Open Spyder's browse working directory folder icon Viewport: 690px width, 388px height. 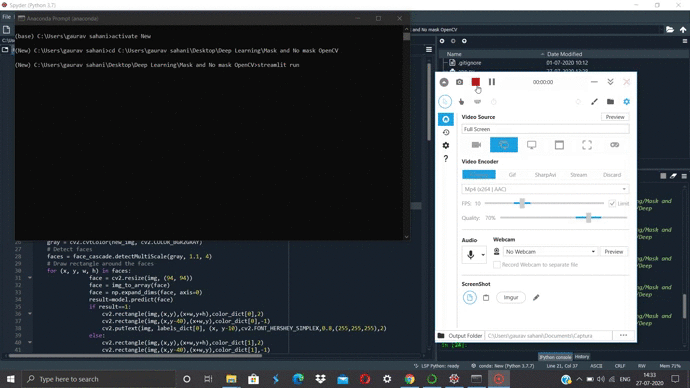click(x=670, y=29)
